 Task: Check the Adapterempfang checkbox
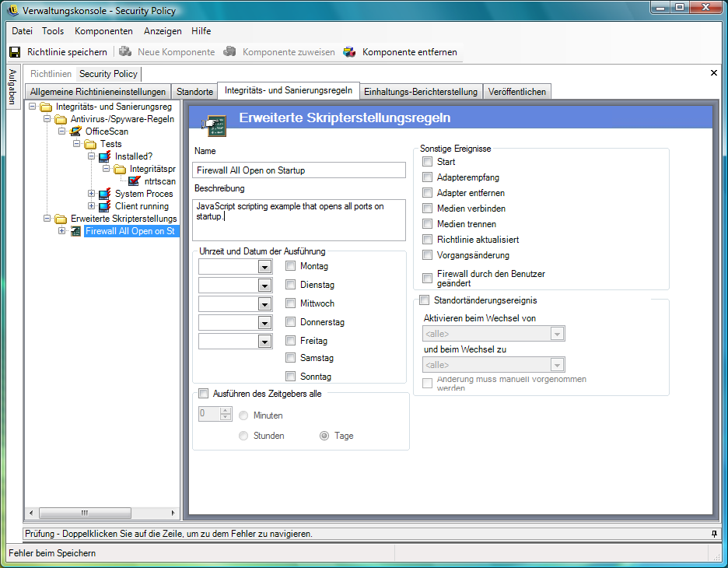tap(427, 177)
